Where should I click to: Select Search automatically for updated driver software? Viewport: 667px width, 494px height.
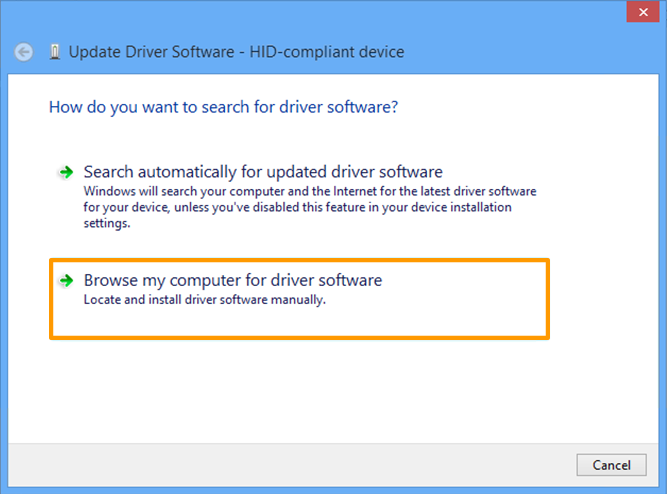pos(263,172)
